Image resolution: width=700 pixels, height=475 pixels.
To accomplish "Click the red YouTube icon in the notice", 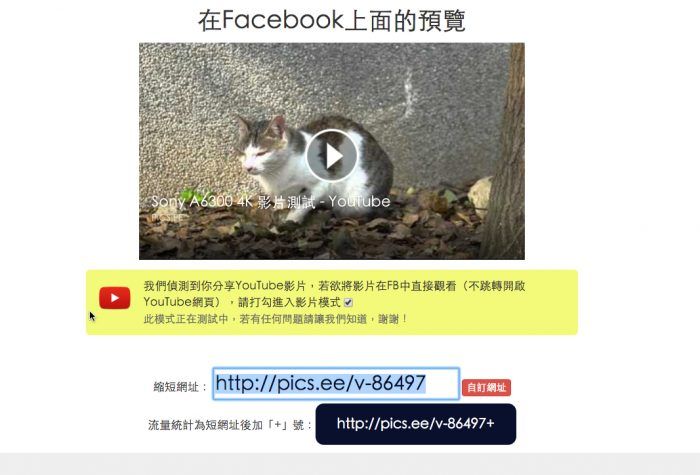I will point(115,298).
